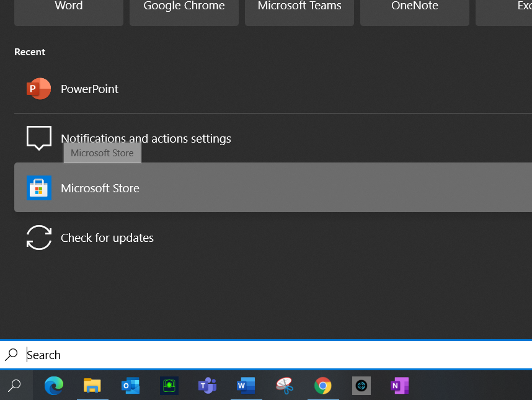Open File Explorer from the taskbar

point(92,385)
